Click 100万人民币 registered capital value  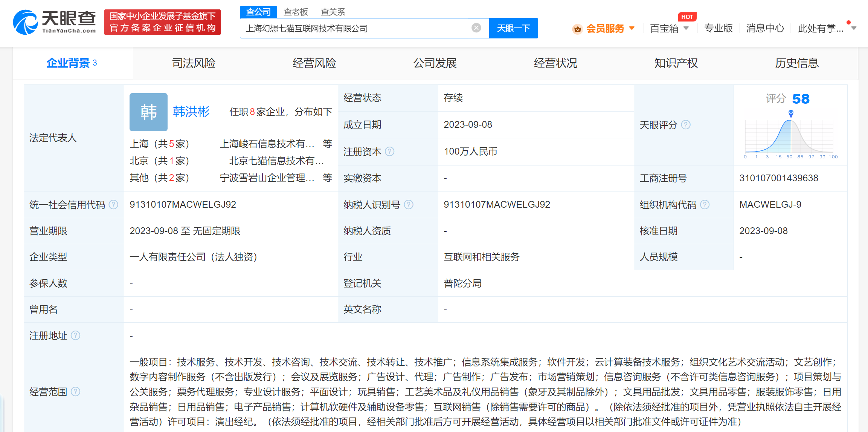coord(470,152)
